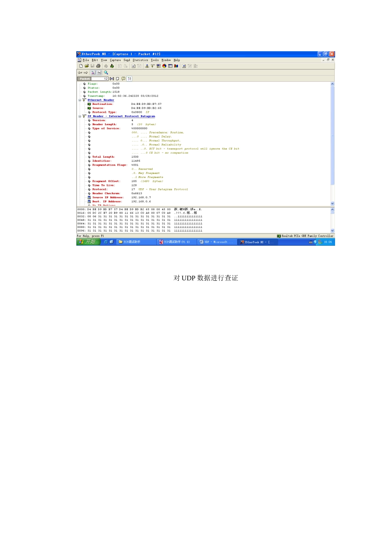Screen dimensions: 392x555
Task: Click the Packet number input field
Action: (x=99, y=78)
